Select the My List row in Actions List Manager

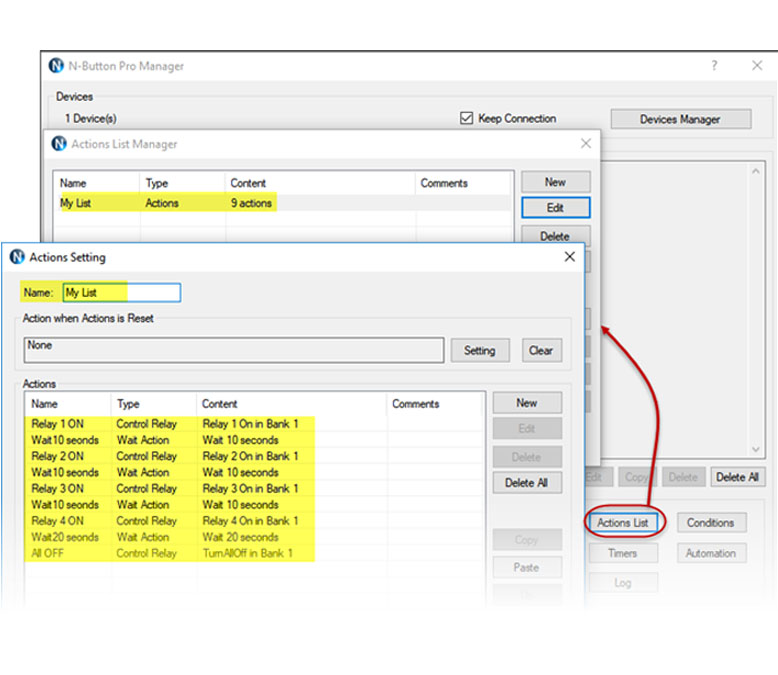point(283,203)
